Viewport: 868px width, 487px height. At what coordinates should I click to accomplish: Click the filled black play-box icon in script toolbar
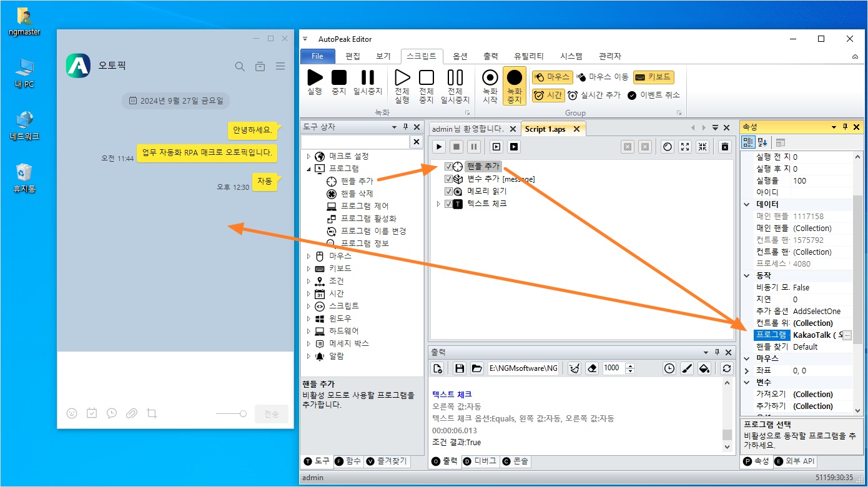(x=514, y=147)
